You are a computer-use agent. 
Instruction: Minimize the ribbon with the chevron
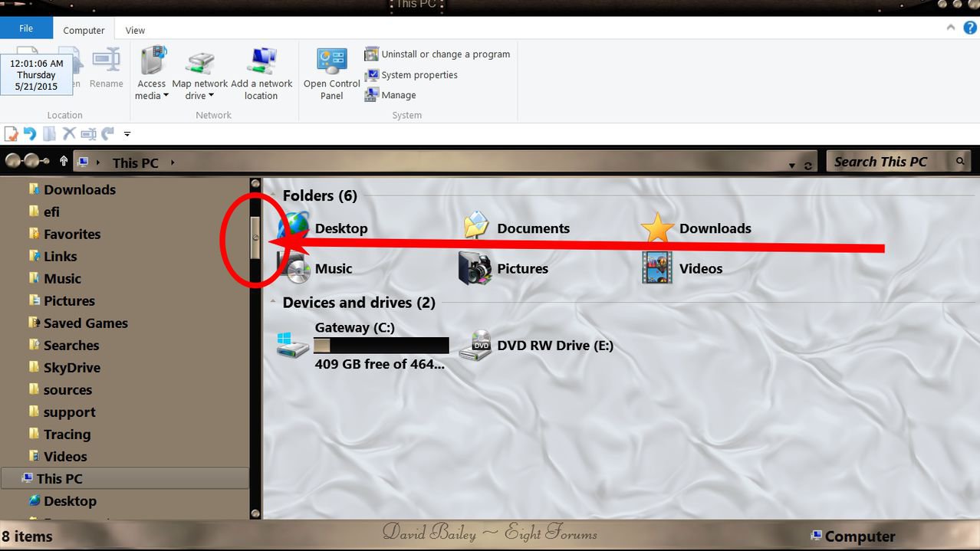point(950,26)
